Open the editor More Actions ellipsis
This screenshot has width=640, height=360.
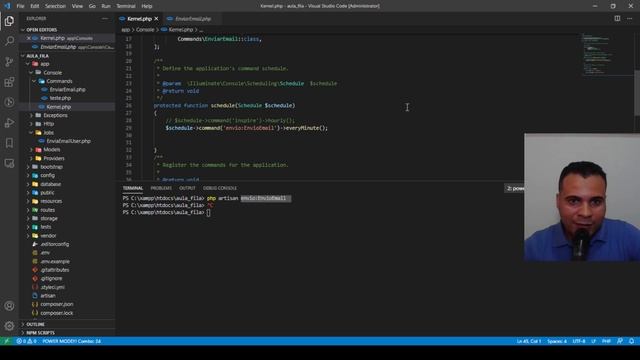[629, 18]
